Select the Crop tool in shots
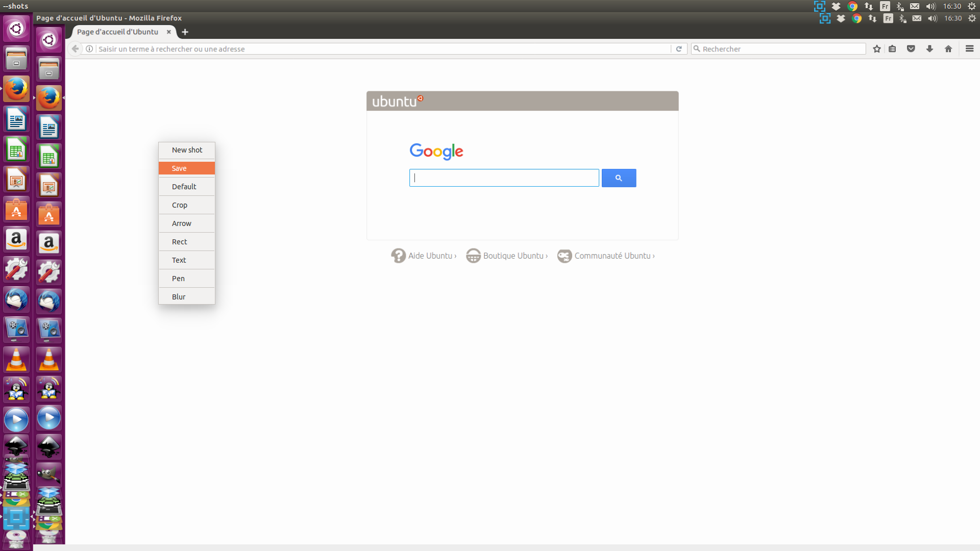This screenshot has width=980, height=551. [186, 205]
